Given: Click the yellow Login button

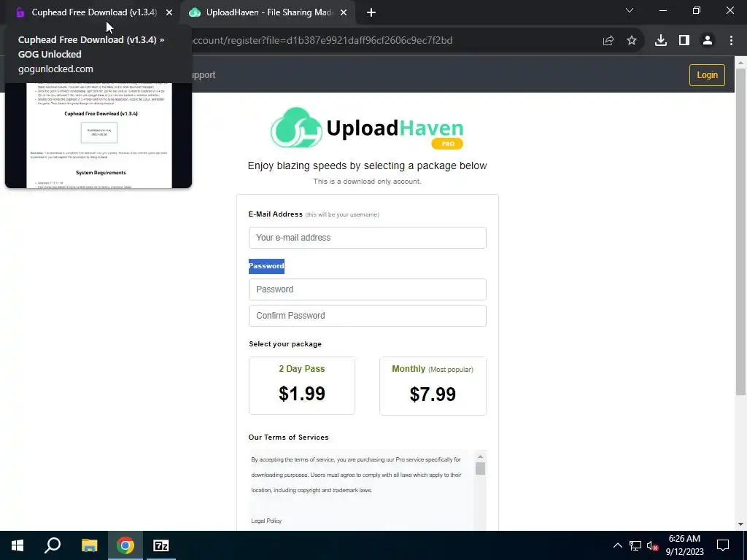Looking at the screenshot, I should click(x=707, y=75).
